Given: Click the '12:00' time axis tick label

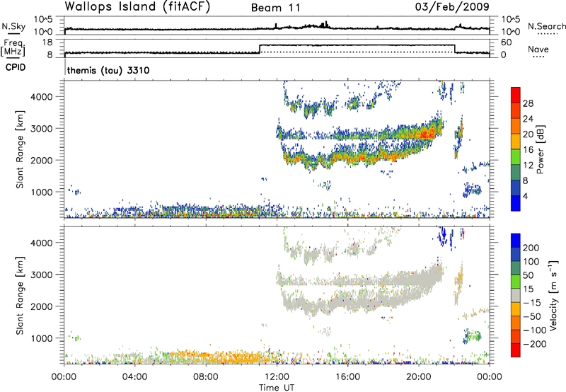Looking at the screenshot, I should coord(277,377).
